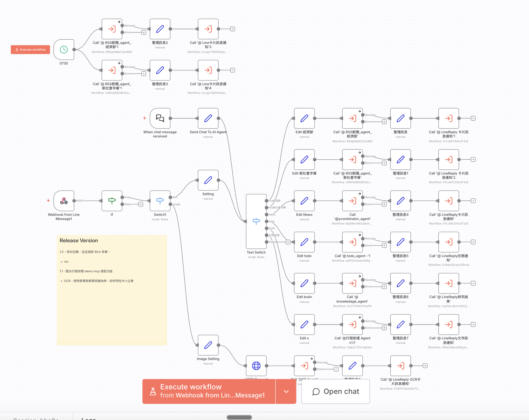Click plus handle after Call '@ Line卡片訊息通知'3

click(x=233, y=29)
